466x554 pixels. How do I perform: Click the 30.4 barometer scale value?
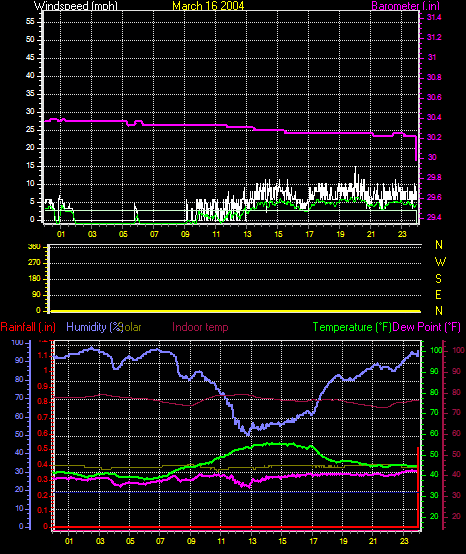click(x=434, y=117)
